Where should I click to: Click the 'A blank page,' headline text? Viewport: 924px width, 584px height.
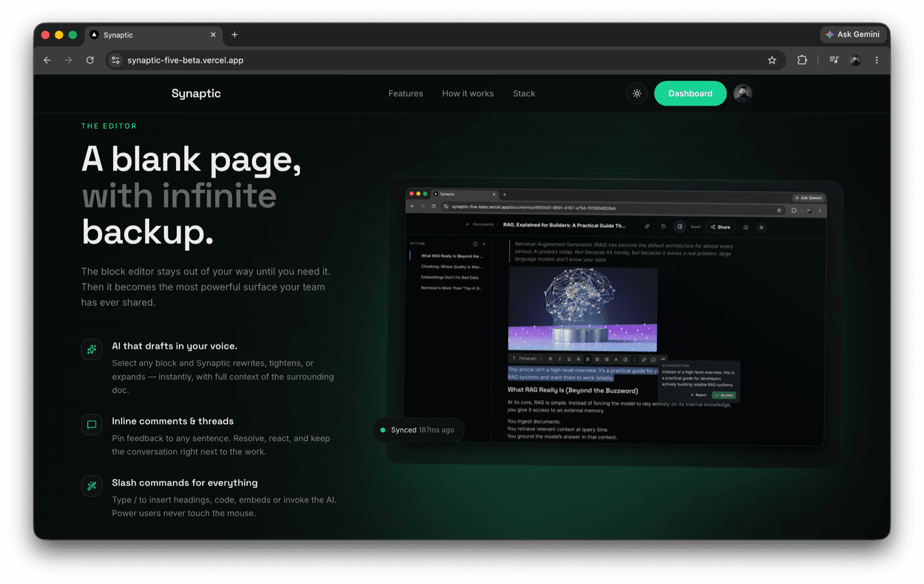[191, 160]
